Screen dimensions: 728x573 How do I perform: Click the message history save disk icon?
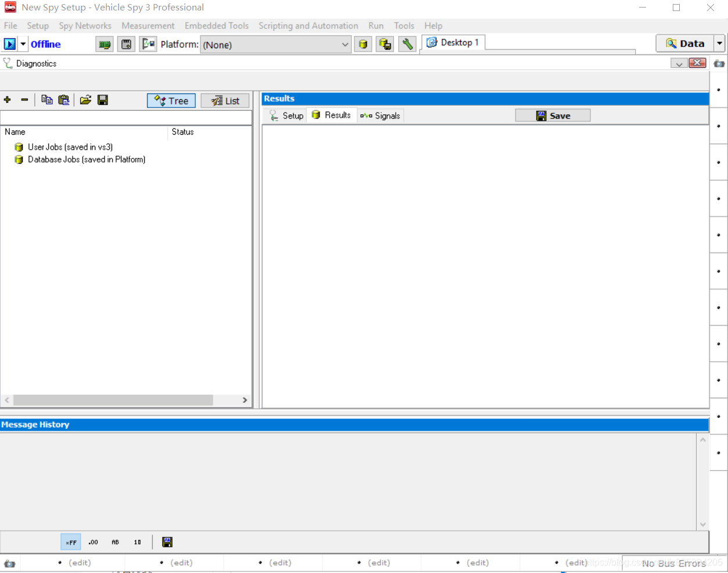coord(167,542)
